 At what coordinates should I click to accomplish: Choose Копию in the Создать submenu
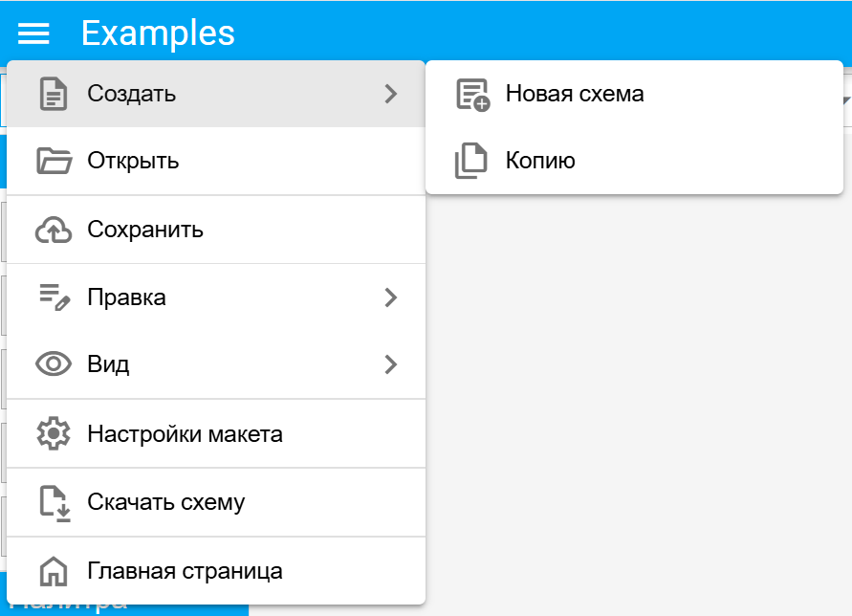tap(540, 160)
